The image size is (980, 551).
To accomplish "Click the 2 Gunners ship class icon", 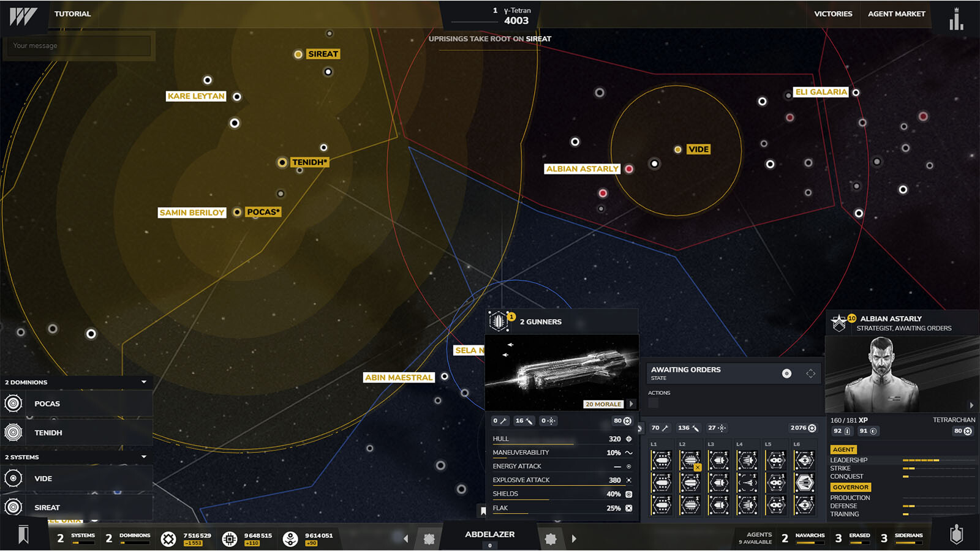I will pyautogui.click(x=499, y=321).
